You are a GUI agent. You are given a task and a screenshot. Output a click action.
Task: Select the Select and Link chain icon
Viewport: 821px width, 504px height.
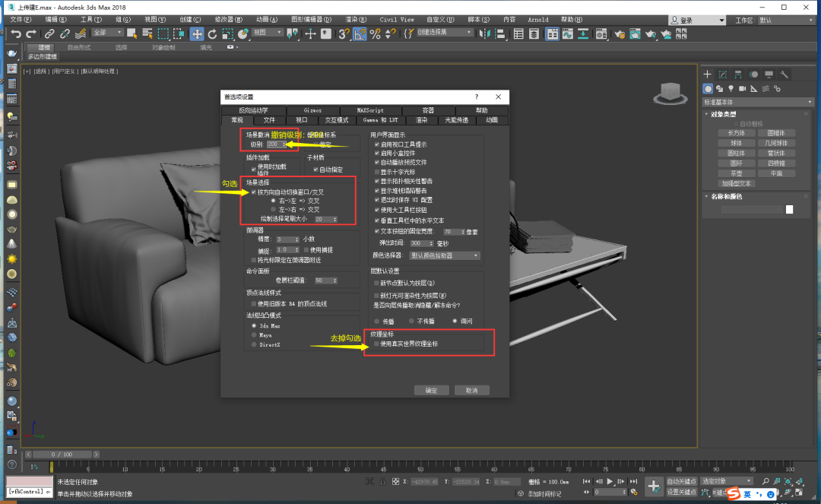click(49, 34)
